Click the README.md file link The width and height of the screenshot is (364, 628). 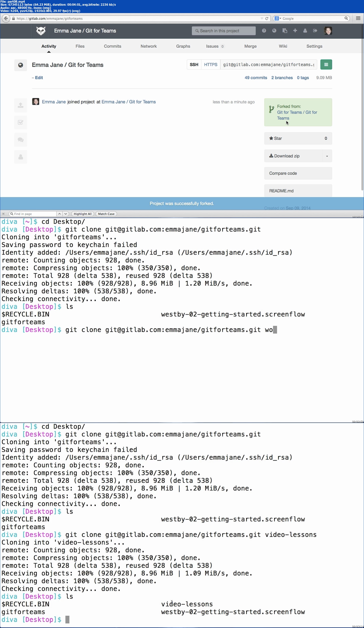[281, 190]
